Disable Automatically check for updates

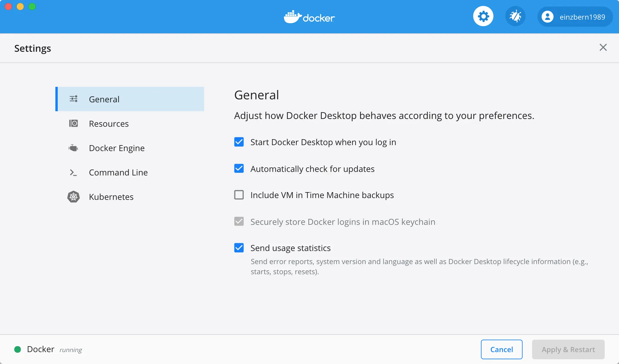[x=239, y=169]
